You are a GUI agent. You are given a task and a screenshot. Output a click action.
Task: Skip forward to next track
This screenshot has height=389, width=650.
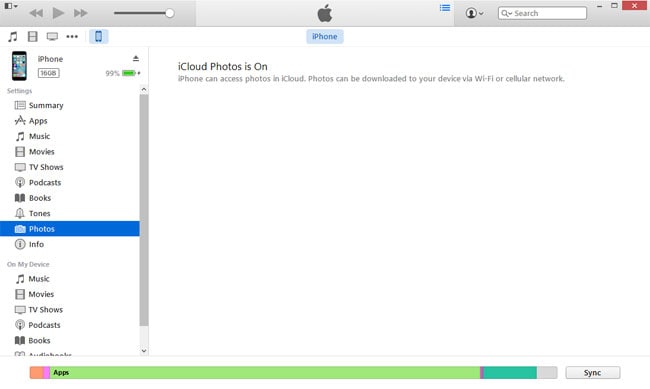(x=80, y=13)
